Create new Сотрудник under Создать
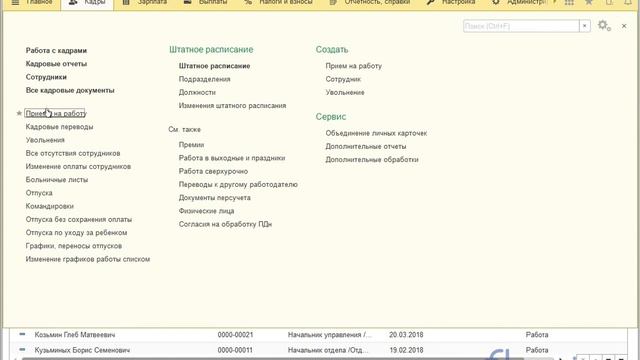This screenshot has height=360, width=640. (343, 79)
